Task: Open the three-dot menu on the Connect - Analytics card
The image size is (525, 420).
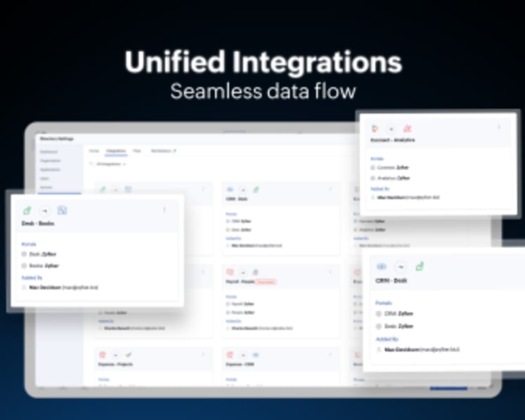Action: (x=499, y=127)
